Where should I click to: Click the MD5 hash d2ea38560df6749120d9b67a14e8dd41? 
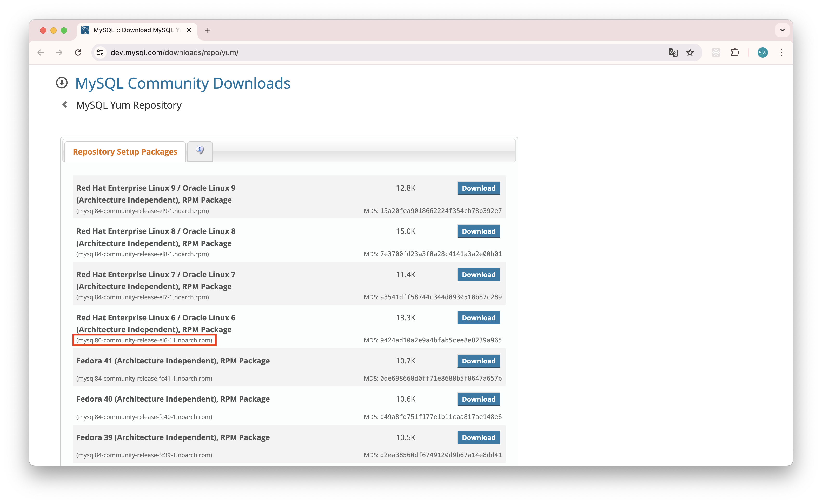pos(441,455)
